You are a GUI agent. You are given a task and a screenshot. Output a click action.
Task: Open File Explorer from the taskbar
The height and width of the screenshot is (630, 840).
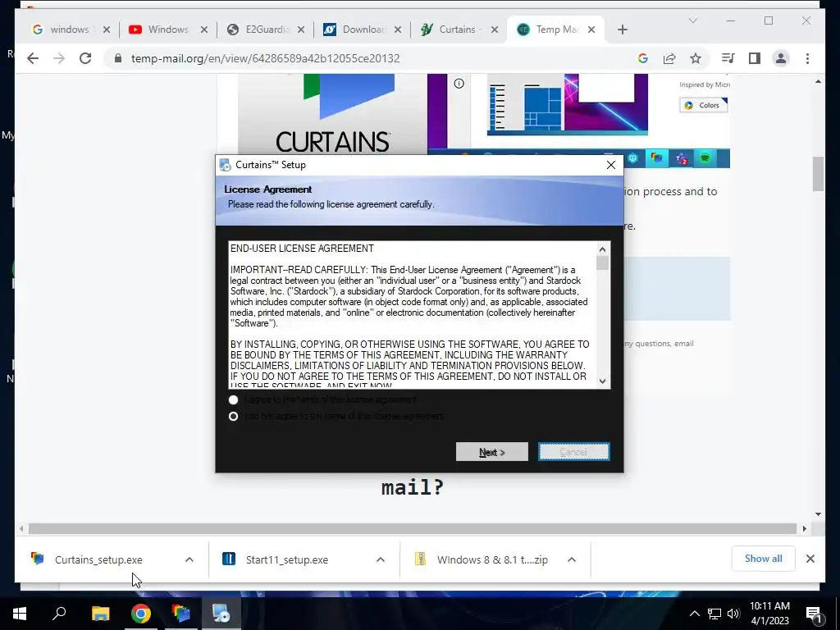[100, 614]
